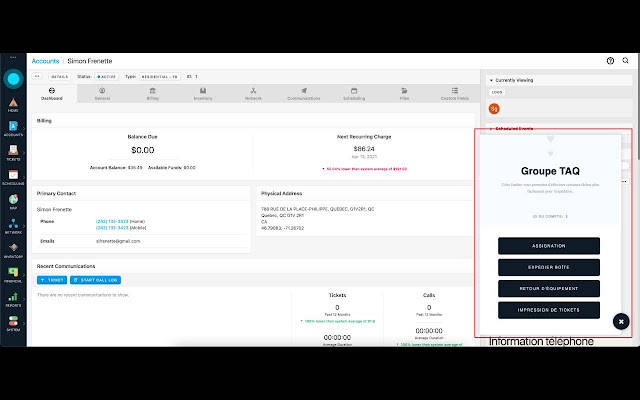Switch to the Dashboard tab
Image resolution: width=640 pixels, height=400 pixels.
52,93
